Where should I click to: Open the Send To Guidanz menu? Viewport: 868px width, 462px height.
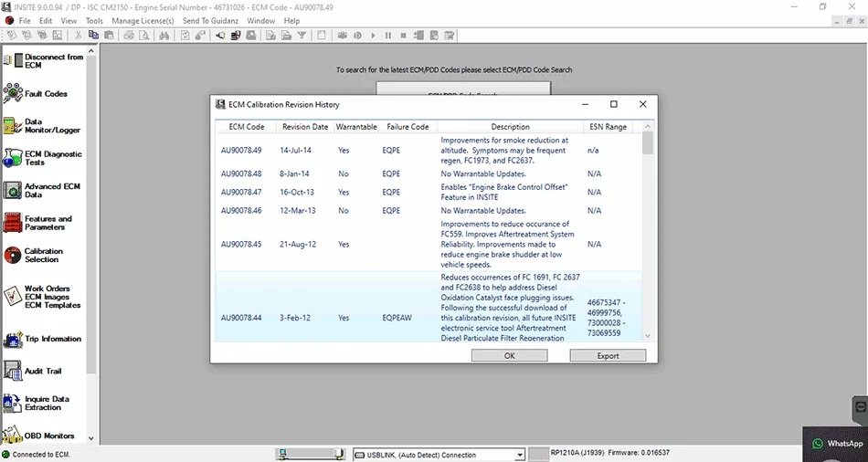pos(211,20)
